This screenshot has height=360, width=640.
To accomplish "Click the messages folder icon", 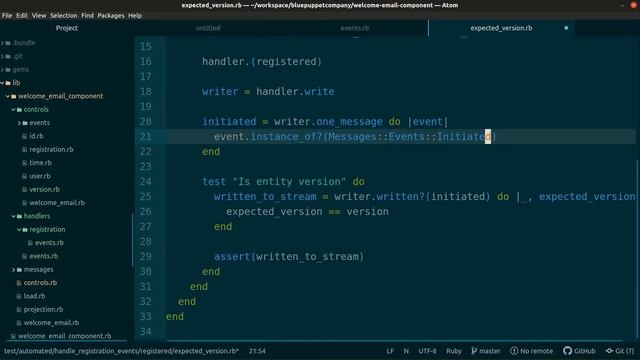I will (x=19, y=270).
